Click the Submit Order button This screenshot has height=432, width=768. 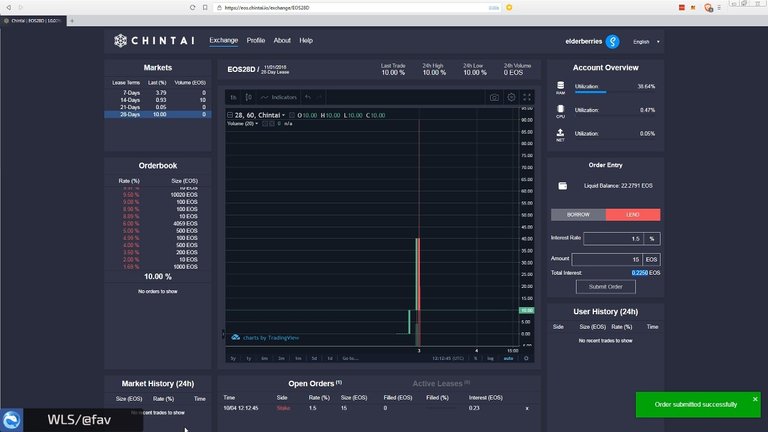coord(605,286)
